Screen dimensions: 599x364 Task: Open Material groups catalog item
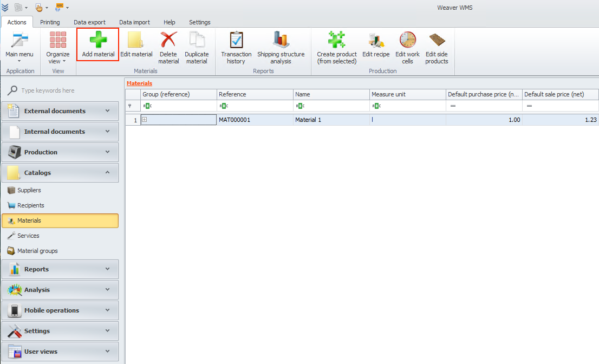(x=60, y=251)
